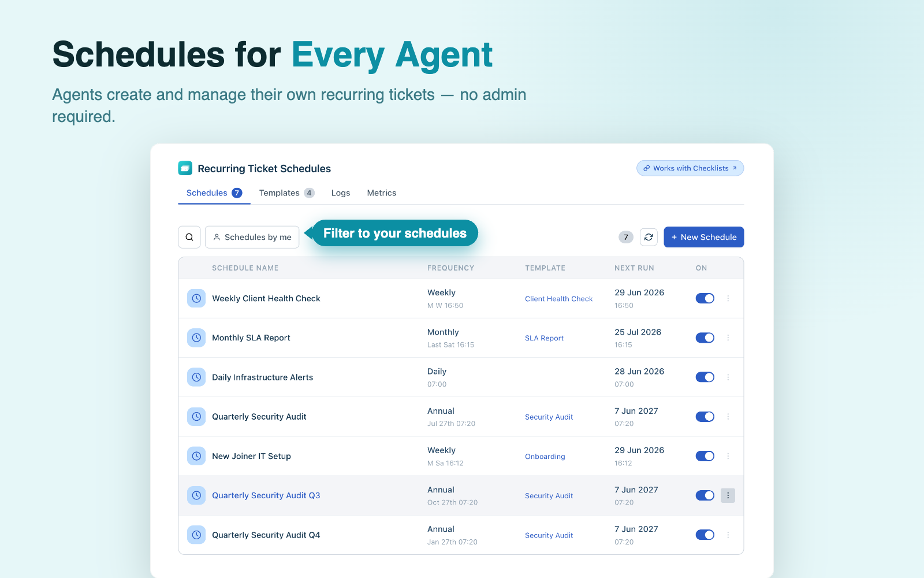The image size is (924, 578).
Task: Click the M Sa 16:12 frequency detail
Action: (x=445, y=463)
